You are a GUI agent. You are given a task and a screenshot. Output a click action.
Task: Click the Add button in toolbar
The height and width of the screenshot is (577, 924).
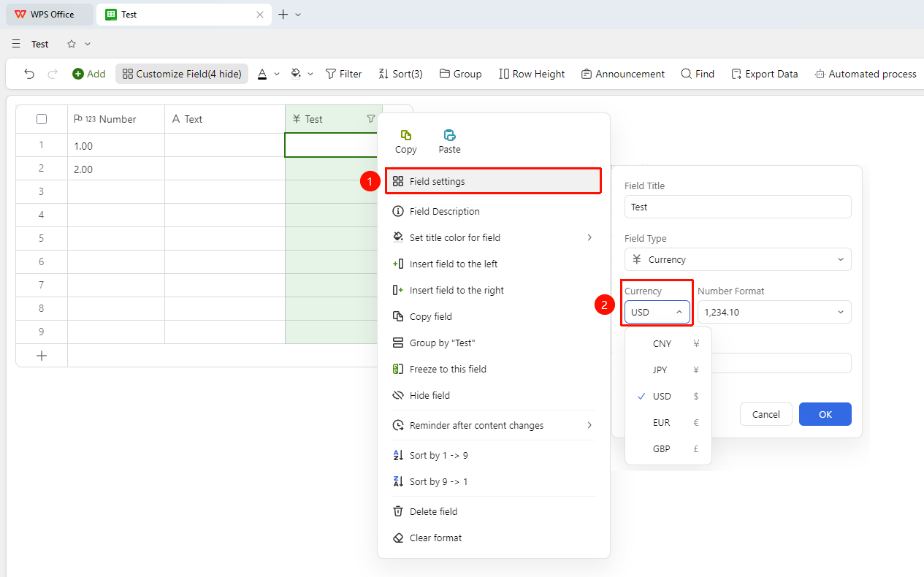[x=89, y=74]
